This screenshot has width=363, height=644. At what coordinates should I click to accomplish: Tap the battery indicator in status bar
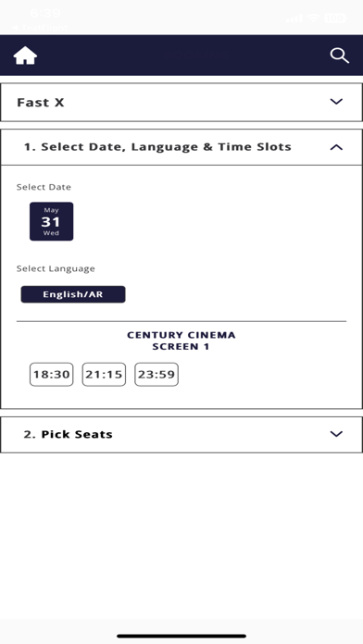[335, 18]
